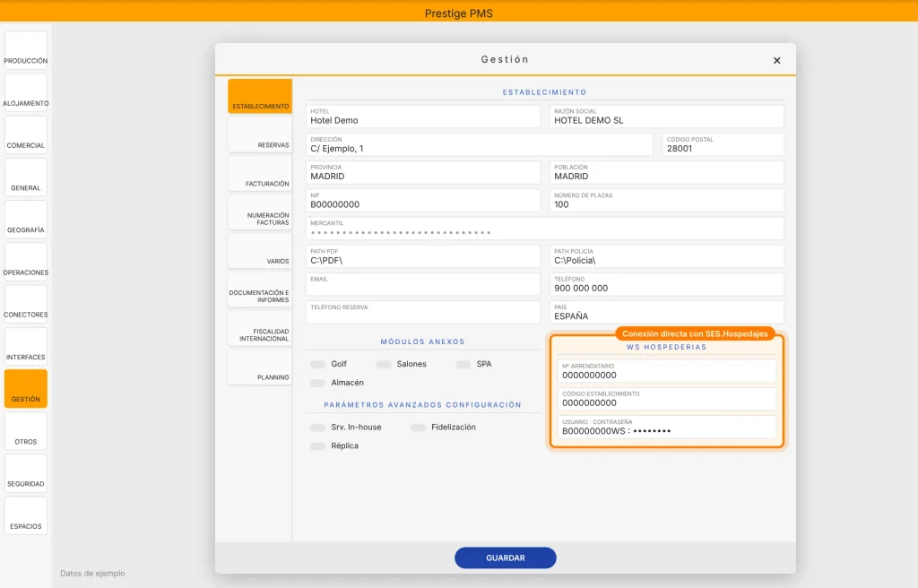Toggle the Golf module switch
This screenshot has height=588, width=918.
tap(318, 364)
